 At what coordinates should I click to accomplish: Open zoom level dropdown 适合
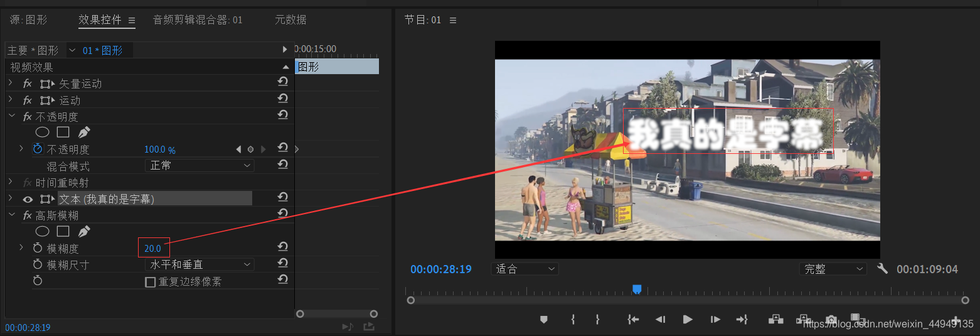point(525,269)
